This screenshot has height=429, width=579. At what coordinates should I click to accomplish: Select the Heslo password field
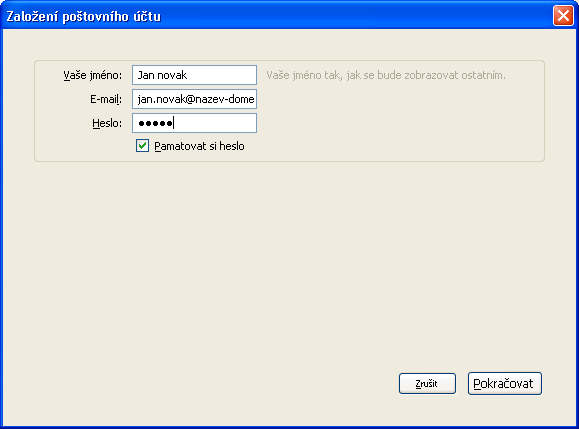tap(194, 123)
